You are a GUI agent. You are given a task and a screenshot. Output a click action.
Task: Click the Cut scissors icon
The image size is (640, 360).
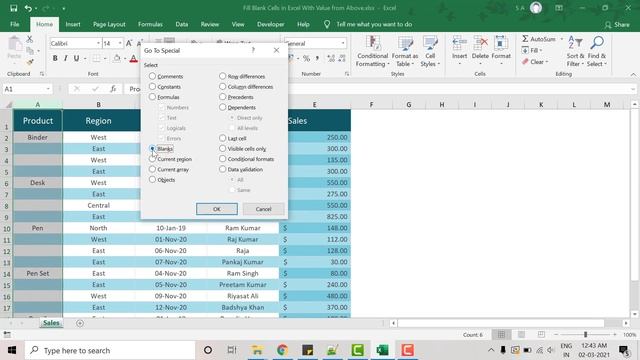[29, 39]
